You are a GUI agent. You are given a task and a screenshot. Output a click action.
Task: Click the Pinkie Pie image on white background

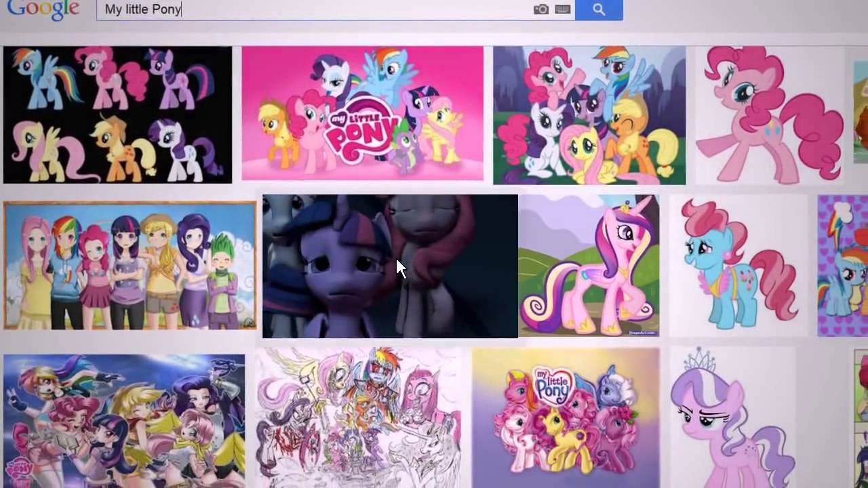[x=770, y=115]
